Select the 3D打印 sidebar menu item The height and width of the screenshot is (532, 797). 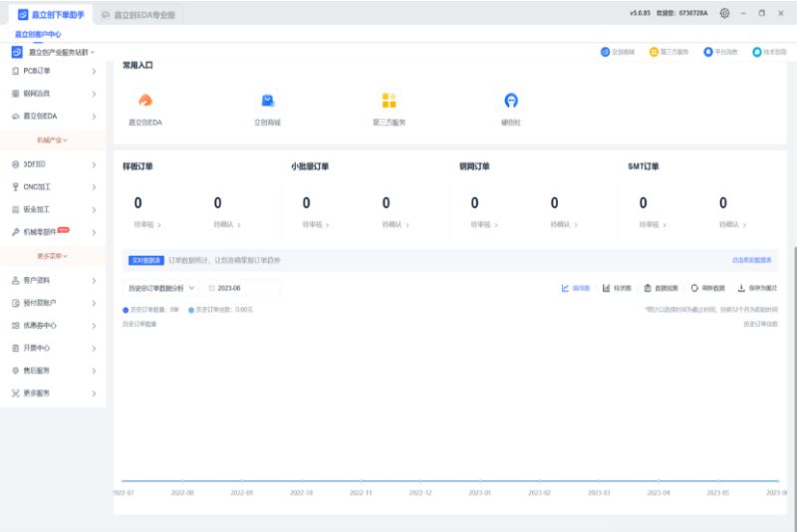coord(54,164)
